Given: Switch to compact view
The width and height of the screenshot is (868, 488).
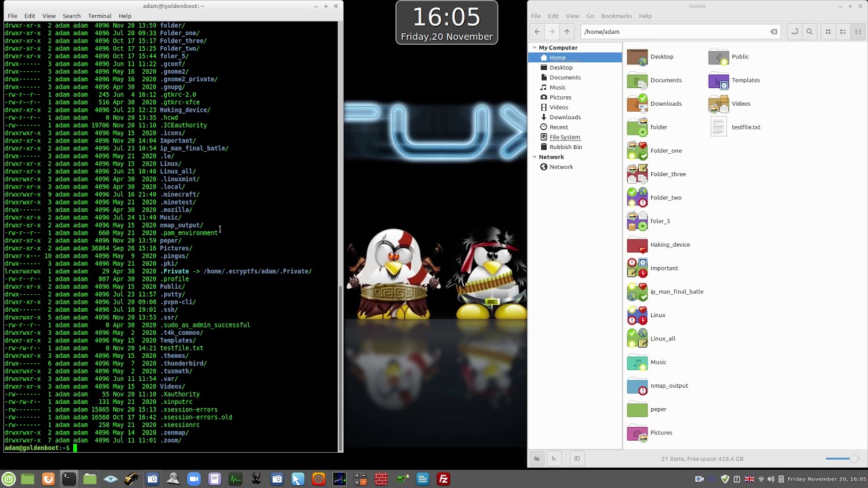Looking at the screenshot, I should click(x=858, y=31).
